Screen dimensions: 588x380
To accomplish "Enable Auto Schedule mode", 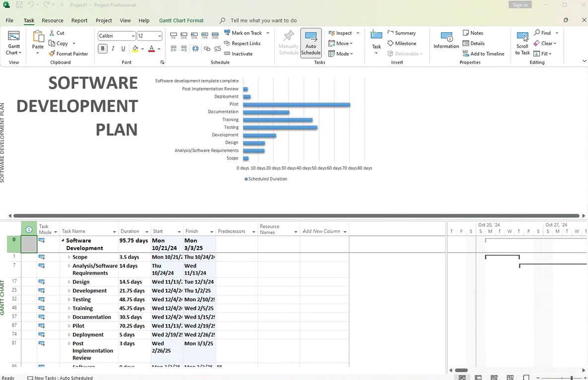I will 311,43.
